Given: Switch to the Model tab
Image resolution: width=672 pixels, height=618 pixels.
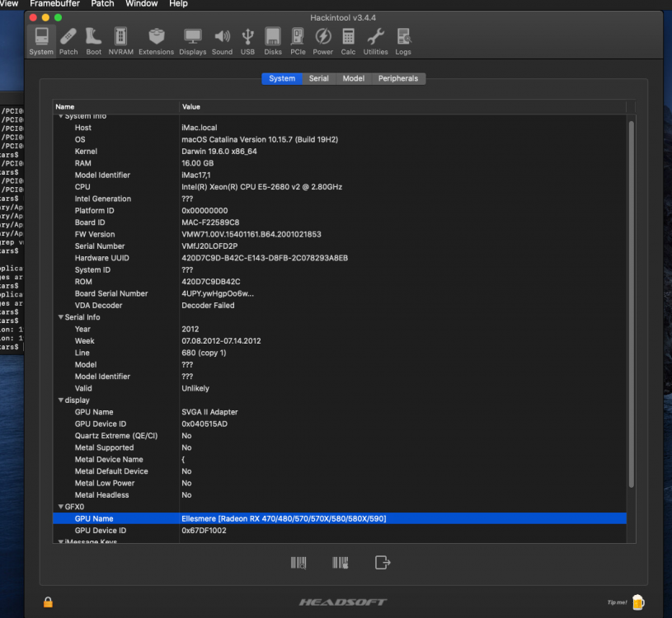Looking at the screenshot, I should pos(354,78).
